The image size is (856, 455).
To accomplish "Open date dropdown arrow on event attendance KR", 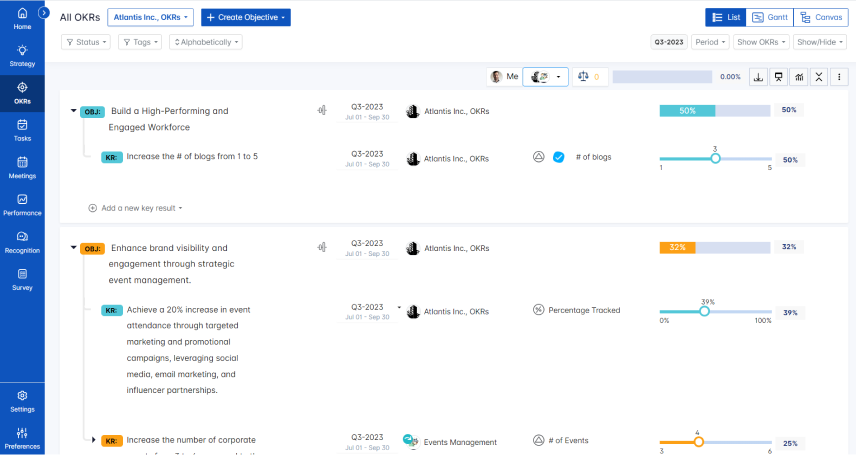I will click(399, 308).
